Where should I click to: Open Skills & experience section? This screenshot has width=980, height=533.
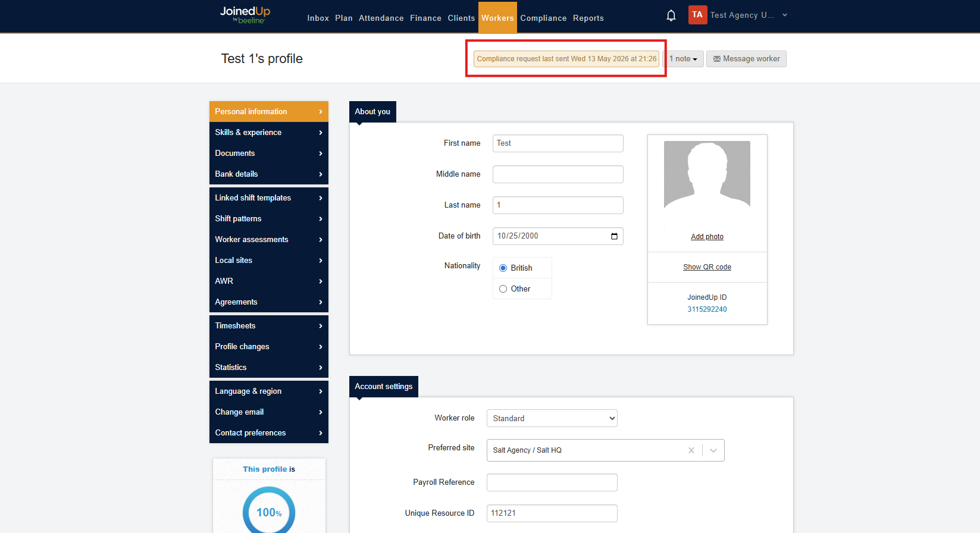[269, 133]
